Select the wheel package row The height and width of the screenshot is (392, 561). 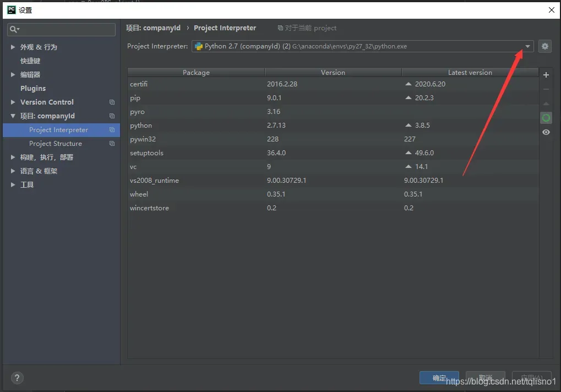[x=333, y=194]
